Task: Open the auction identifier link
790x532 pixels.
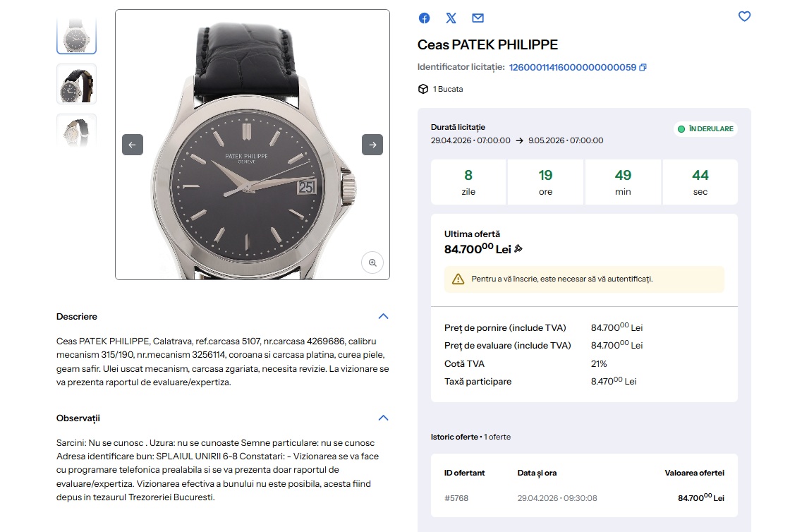Action: coord(572,68)
